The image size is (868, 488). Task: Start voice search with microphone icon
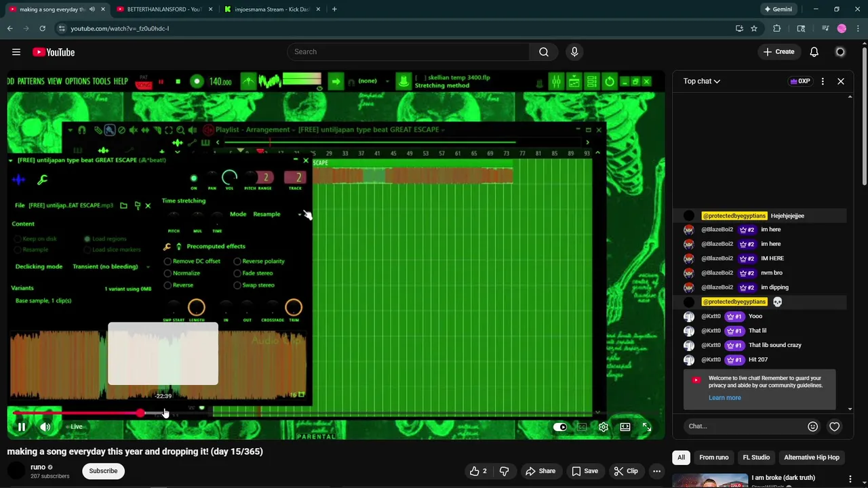[x=574, y=52]
